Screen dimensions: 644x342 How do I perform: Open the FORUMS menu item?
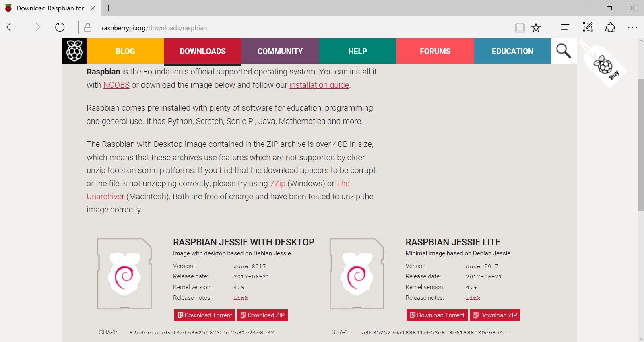point(435,51)
